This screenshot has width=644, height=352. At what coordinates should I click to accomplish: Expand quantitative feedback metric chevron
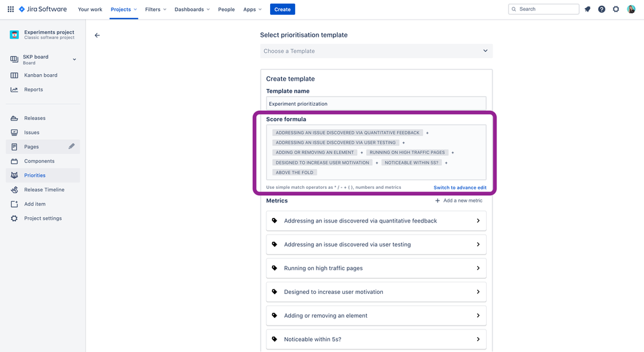click(x=478, y=221)
